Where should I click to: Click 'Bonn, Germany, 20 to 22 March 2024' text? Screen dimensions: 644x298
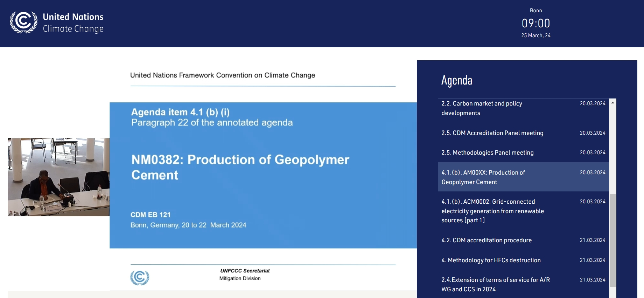(x=188, y=225)
